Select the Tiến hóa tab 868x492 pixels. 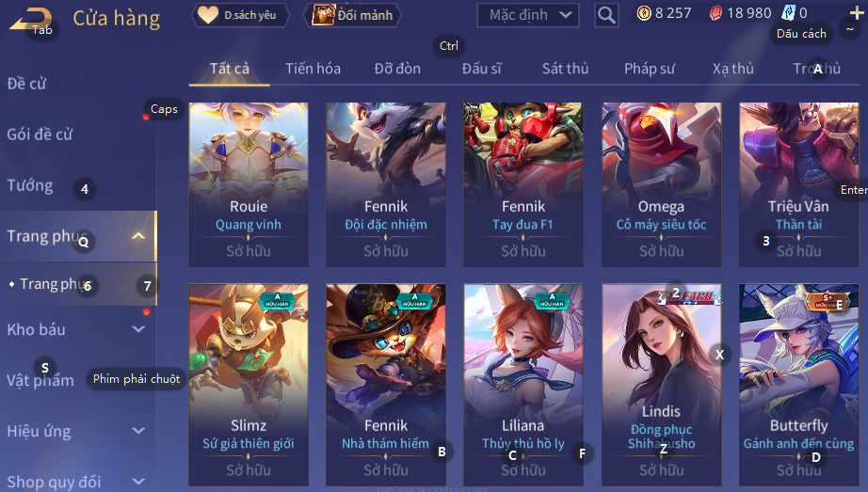point(313,69)
